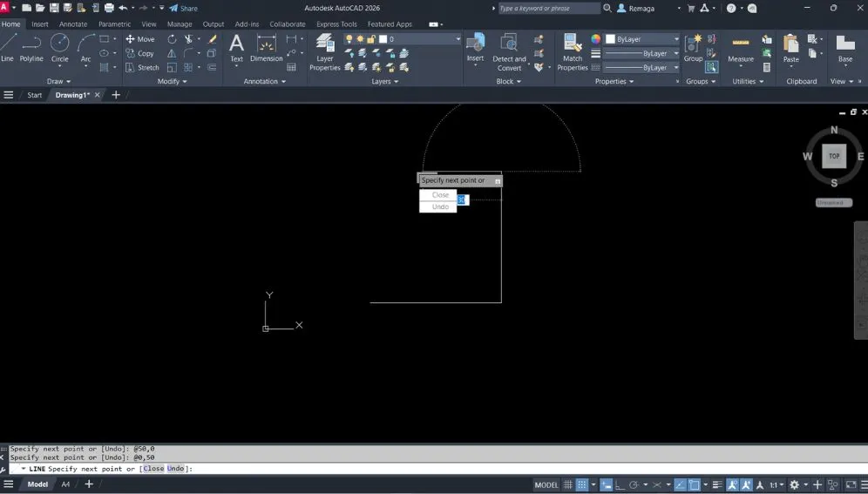
Task: Open the Start drawing tab
Action: pos(35,95)
